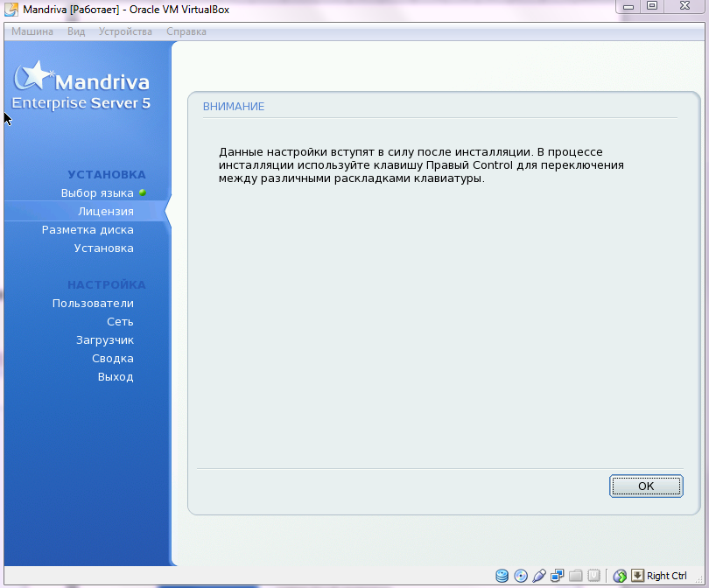The height and width of the screenshot is (588, 709).
Task: Select the Выбор языка step
Action: [x=97, y=193]
